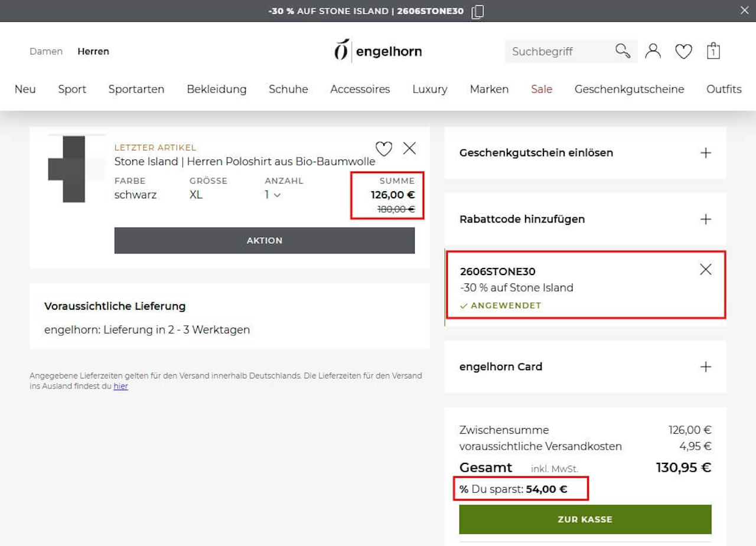Add the polo shirt to wishlist
Image resolution: width=756 pixels, height=546 pixels.
(384, 148)
